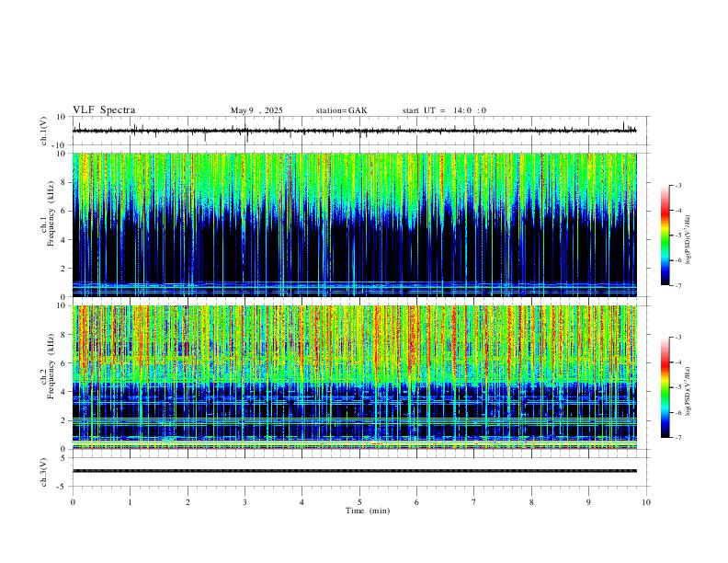This screenshot has height=563, width=728.
Task: Click the "station=GAK" header text
Action: click(x=341, y=110)
